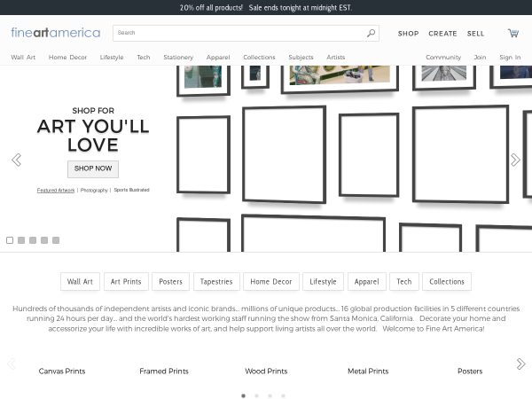Open the CREATE header menu
532x399 pixels.
pos(442,34)
